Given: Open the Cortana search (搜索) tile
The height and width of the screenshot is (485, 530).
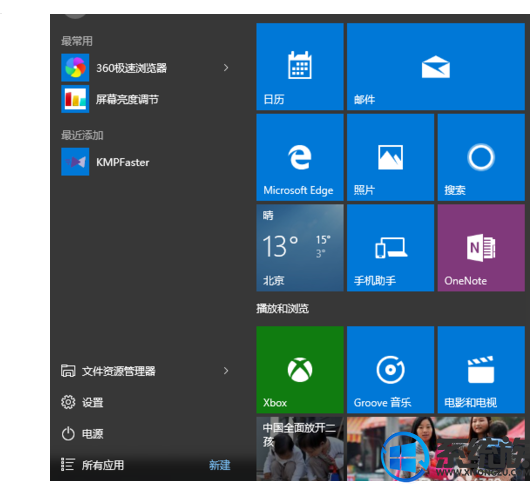Looking at the screenshot, I should (481, 157).
